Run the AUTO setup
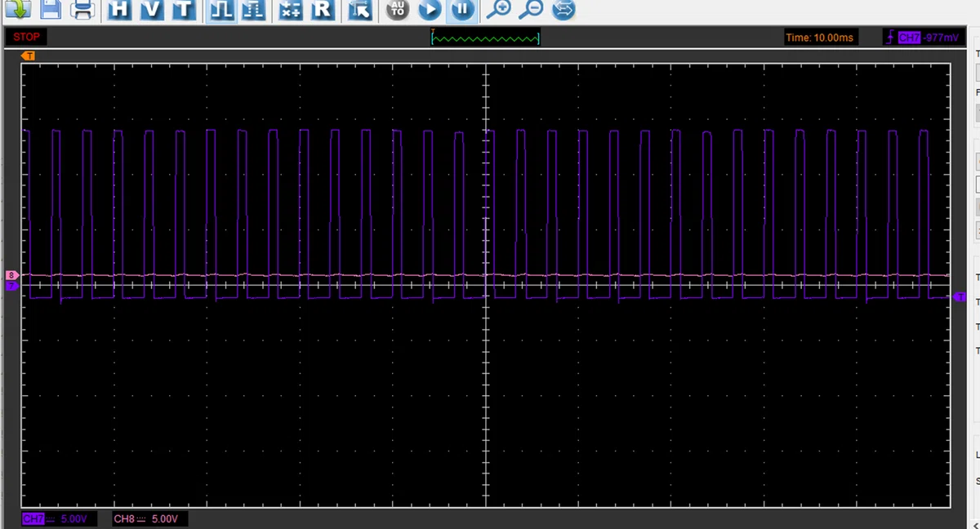Viewport: 980px width, 529px height. tap(398, 10)
